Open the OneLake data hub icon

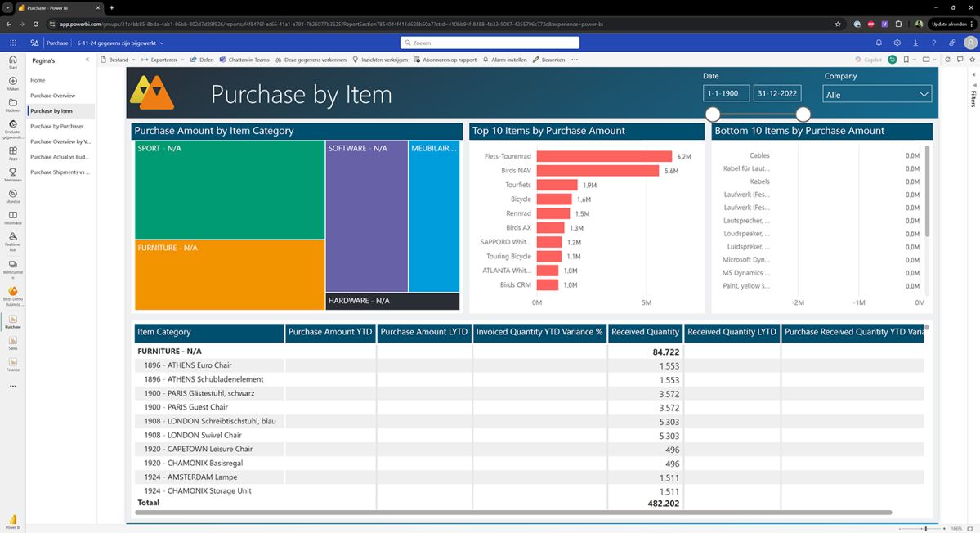click(13, 123)
